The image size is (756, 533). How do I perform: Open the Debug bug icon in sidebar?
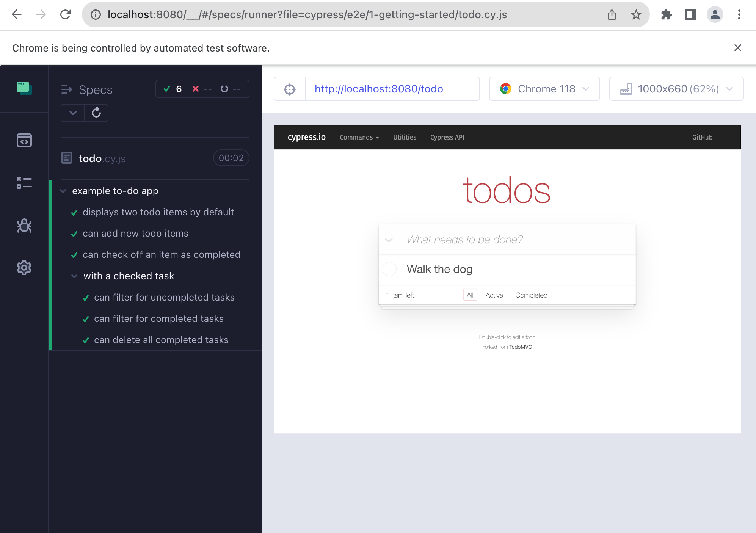tap(24, 226)
